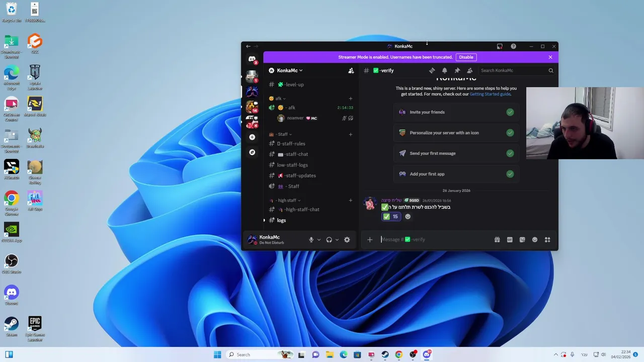Dismiss Streamer Mode banner
Image resolution: width=644 pixels, height=362 pixels.
550,57
